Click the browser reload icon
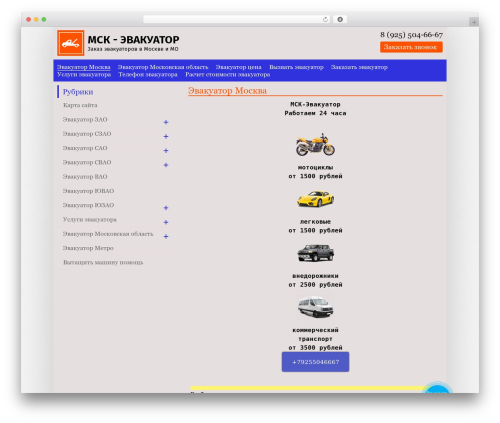 325,20
